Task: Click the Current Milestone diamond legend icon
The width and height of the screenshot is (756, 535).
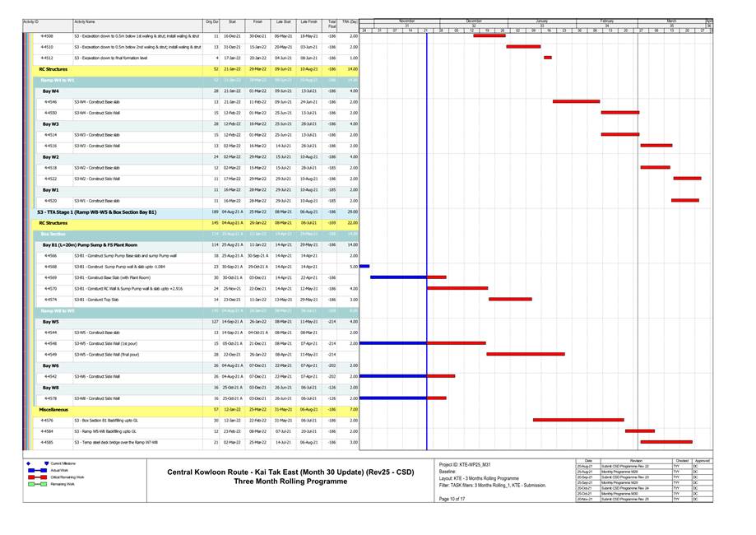Action: coord(46,464)
